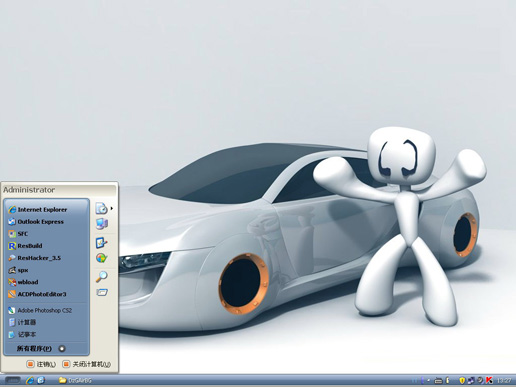
Task: Click the round grey tray icon left of Kaspersky
Action: coord(480,380)
